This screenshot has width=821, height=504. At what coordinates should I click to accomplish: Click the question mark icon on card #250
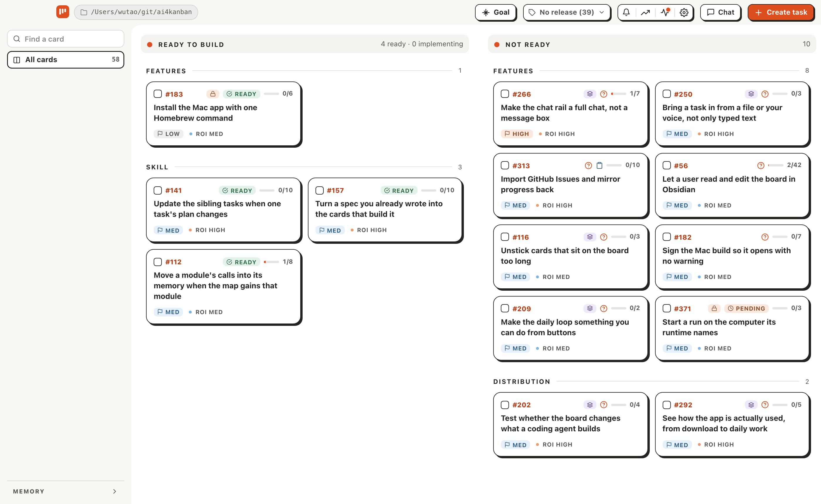click(765, 94)
